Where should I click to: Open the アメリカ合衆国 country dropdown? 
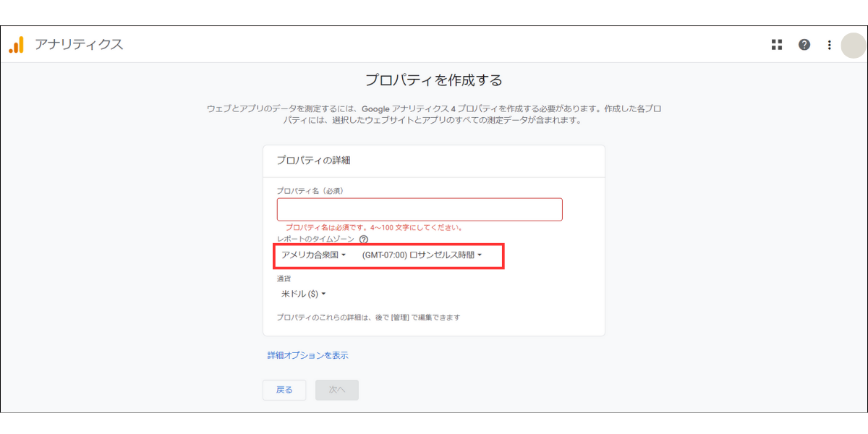pos(314,255)
